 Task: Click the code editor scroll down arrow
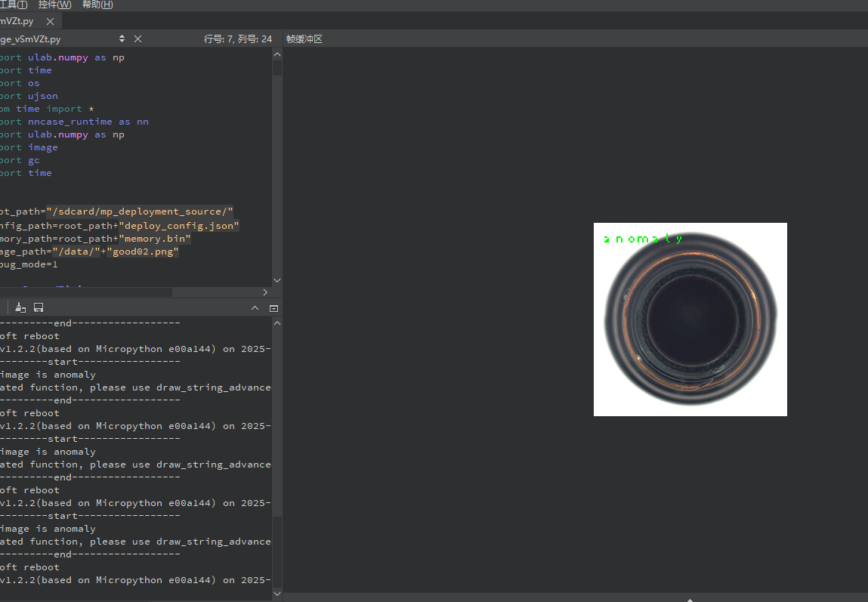click(277, 280)
